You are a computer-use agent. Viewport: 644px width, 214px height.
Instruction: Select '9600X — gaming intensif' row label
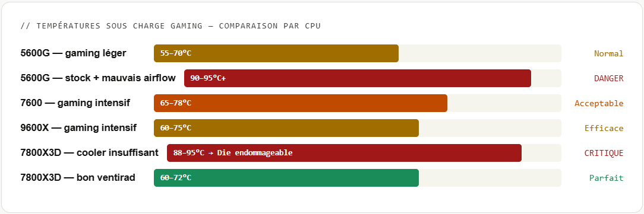pos(78,128)
